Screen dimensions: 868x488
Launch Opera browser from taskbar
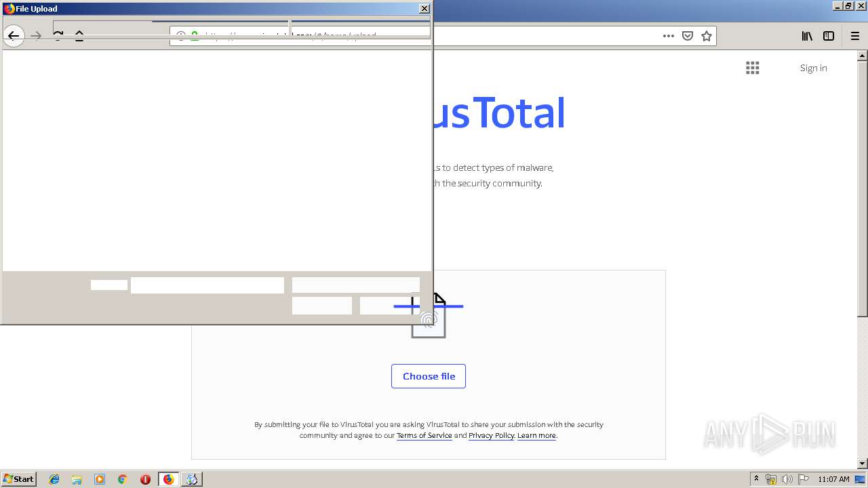tap(145, 479)
